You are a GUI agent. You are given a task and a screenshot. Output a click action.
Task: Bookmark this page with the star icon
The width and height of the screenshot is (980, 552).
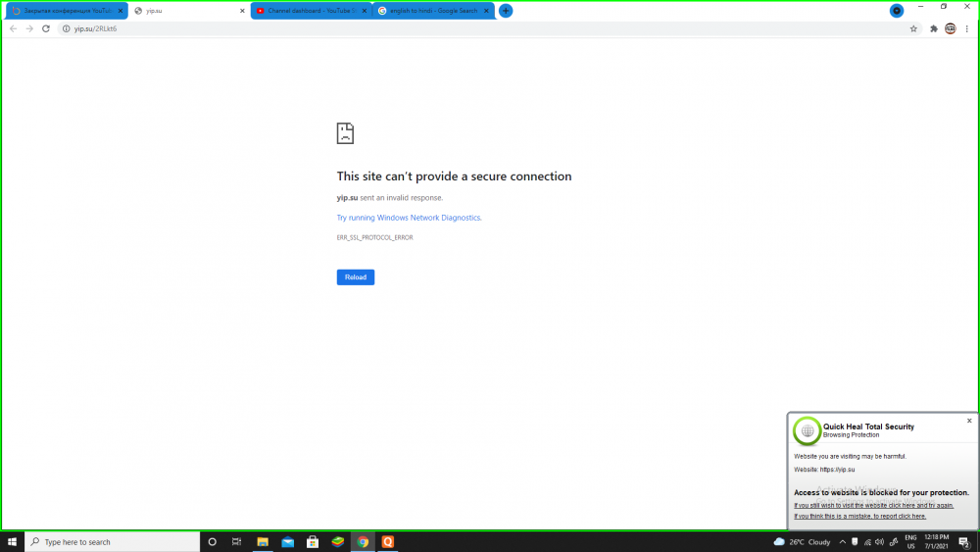pos(913,28)
